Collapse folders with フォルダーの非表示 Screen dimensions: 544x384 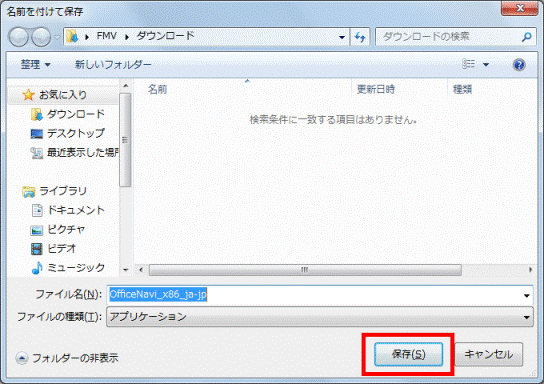pos(67,358)
